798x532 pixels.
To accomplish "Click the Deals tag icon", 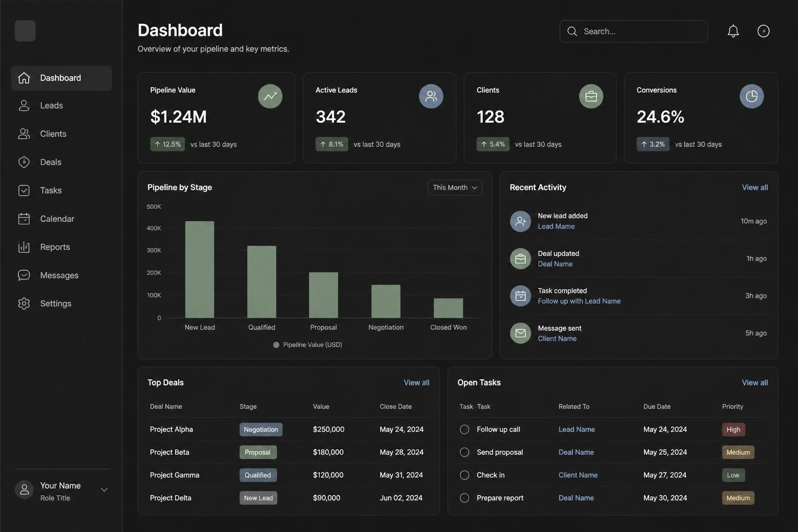I will click(24, 162).
